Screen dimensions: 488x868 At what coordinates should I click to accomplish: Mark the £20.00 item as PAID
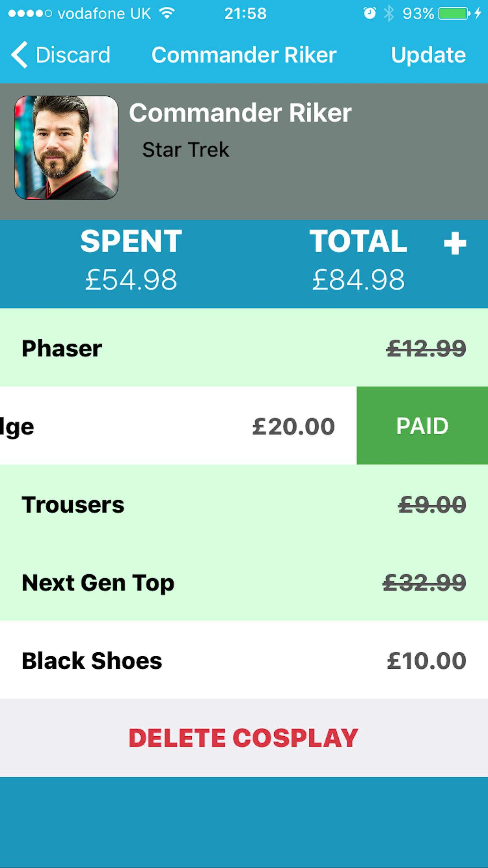coord(422,426)
